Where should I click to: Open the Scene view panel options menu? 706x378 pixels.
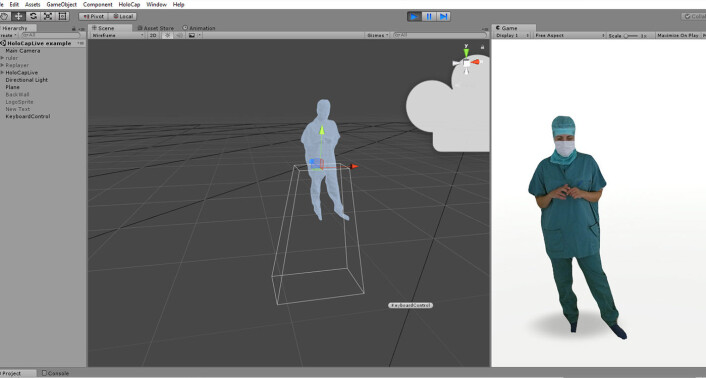point(486,28)
